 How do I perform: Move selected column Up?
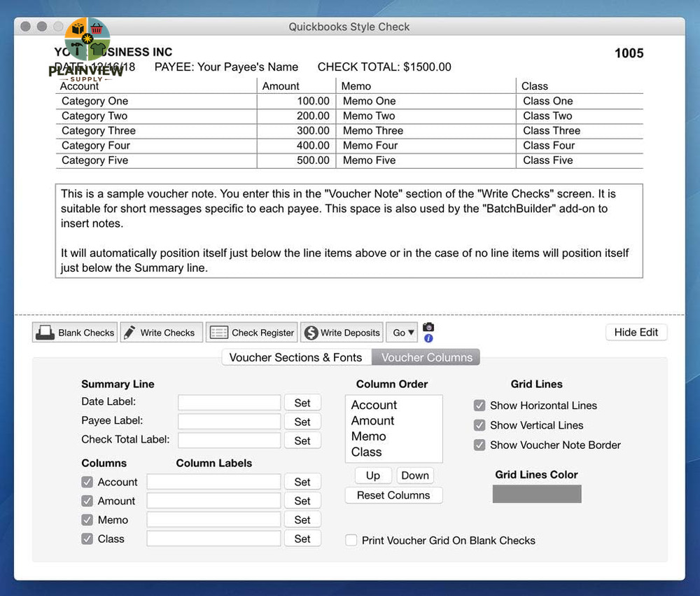click(x=373, y=476)
